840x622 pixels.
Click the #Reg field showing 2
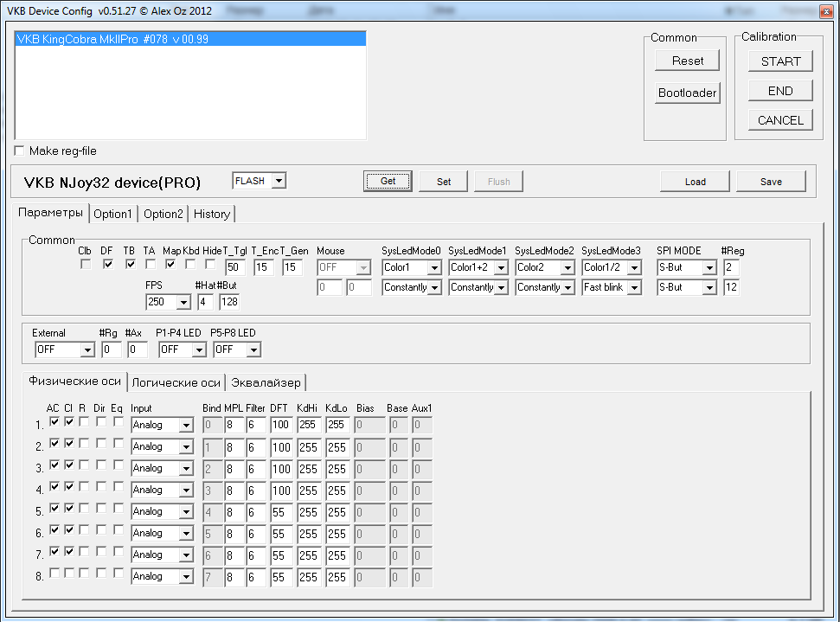pos(731,267)
